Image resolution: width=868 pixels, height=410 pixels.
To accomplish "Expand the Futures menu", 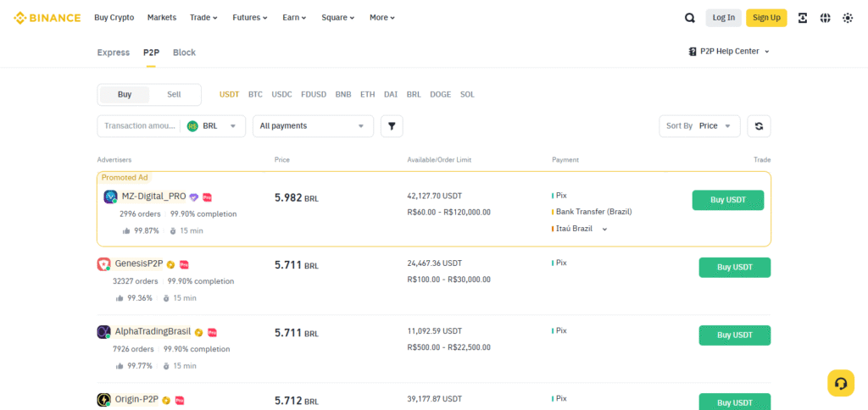I will click(x=250, y=18).
